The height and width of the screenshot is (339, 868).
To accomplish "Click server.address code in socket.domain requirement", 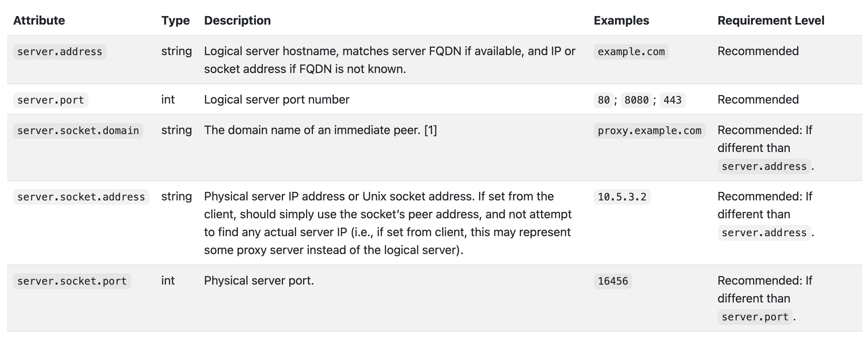I will (764, 167).
